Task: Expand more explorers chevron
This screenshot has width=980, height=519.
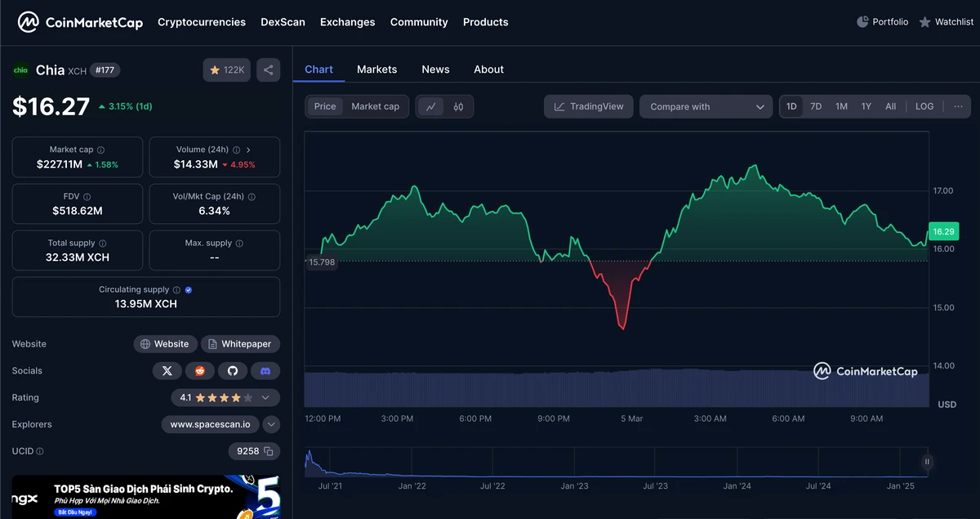Action: point(272,425)
